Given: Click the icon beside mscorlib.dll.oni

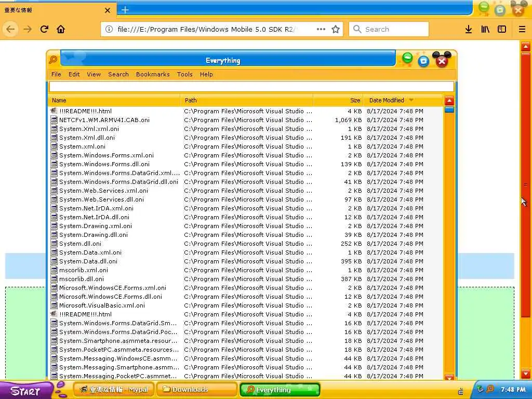Looking at the screenshot, I should (54, 279).
